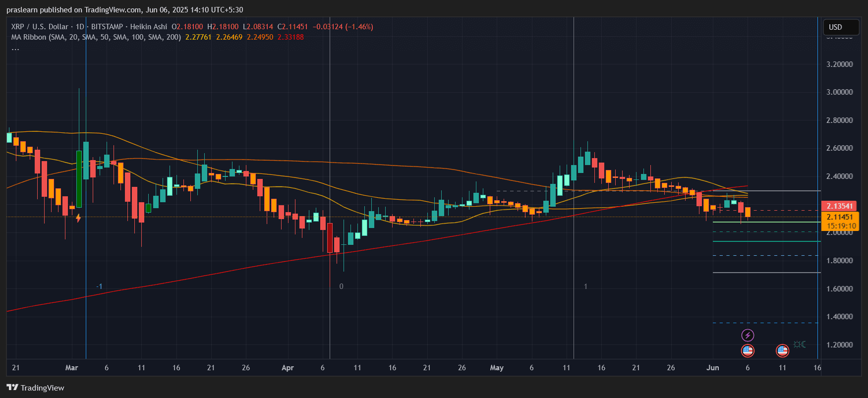Click the TradingView logo at bottom left
This screenshot has height=398, width=868.
(x=35, y=388)
